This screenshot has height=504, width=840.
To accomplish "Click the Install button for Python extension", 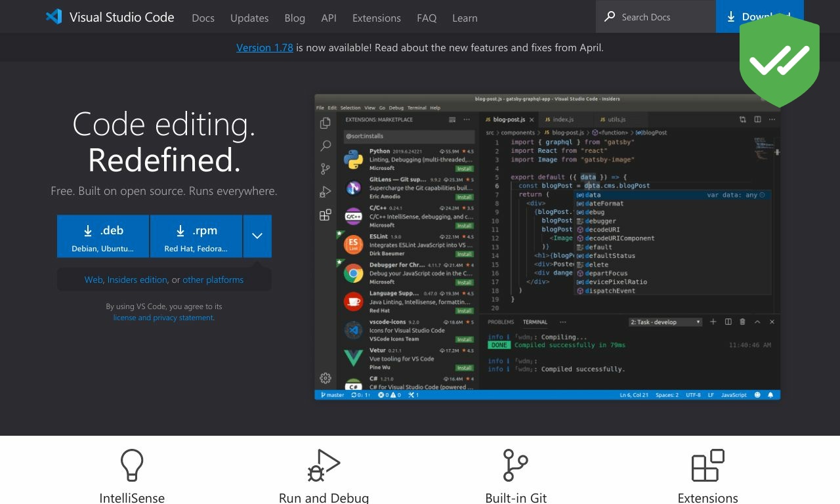I will [465, 169].
